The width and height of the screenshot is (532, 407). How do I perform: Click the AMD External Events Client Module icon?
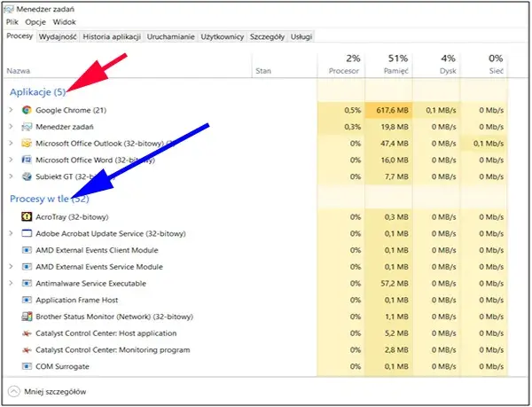pyautogui.click(x=27, y=250)
